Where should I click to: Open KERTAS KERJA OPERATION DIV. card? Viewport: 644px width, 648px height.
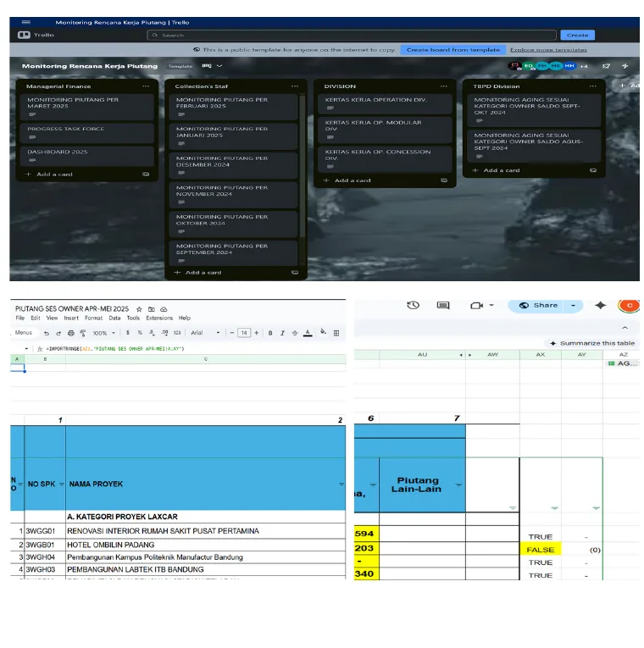tap(385, 103)
